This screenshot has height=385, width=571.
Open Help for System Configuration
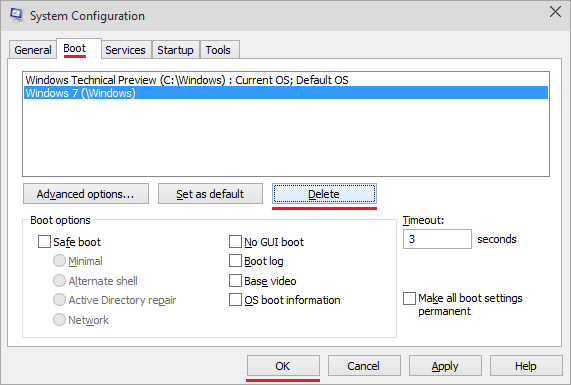pos(526,366)
